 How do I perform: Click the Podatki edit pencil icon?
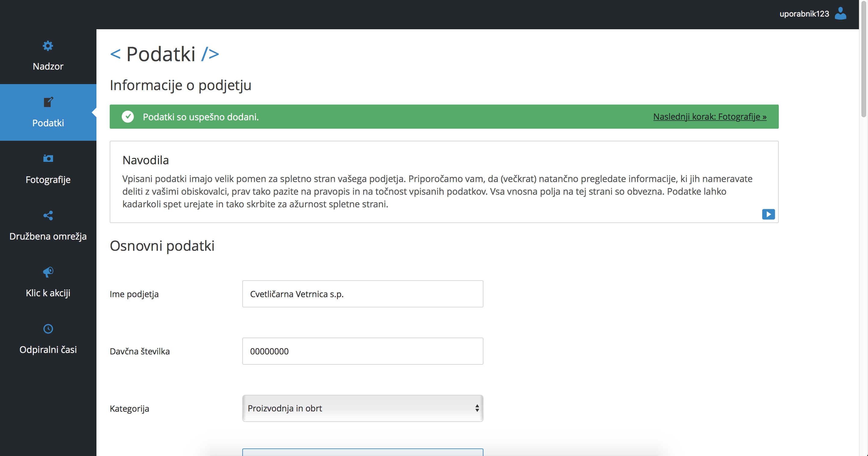(x=48, y=102)
